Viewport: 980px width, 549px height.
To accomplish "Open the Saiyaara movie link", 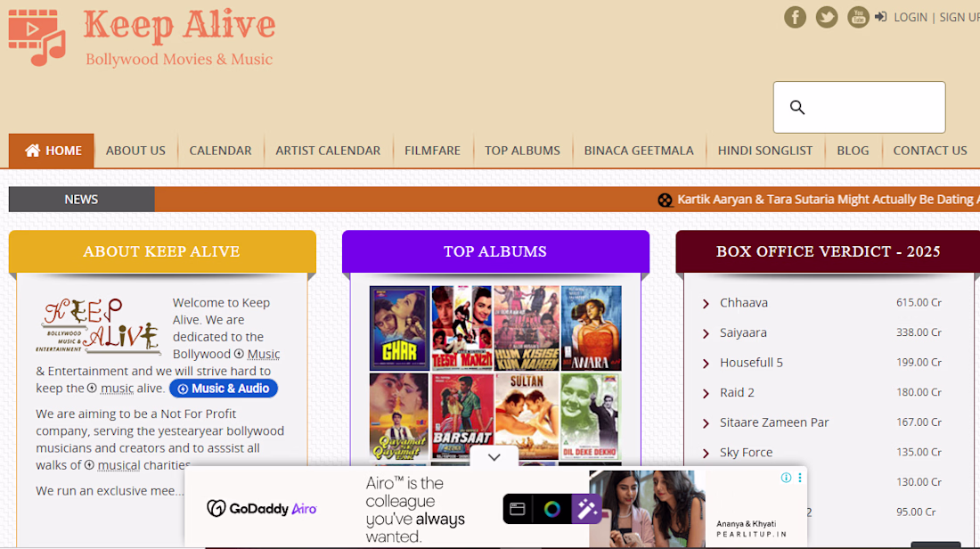I will [x=743, y=332].
